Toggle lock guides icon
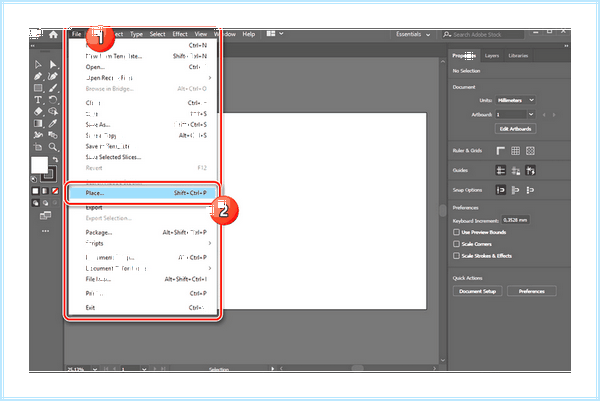 tap(515, 170)
